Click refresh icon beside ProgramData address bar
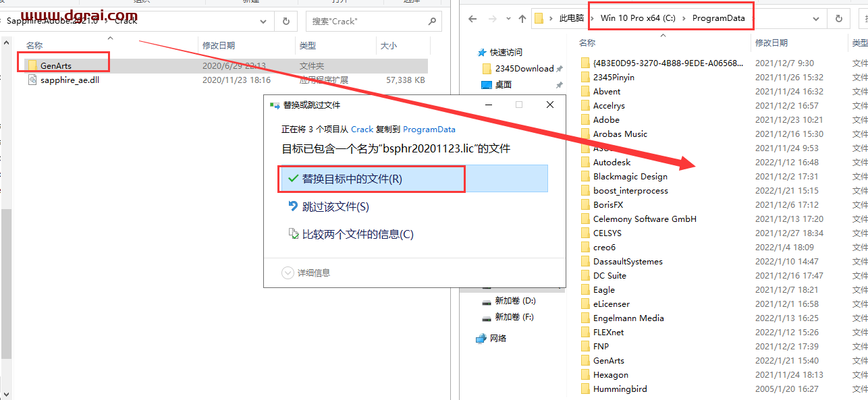The image size is (868, 400). click(x=838, y=19)
